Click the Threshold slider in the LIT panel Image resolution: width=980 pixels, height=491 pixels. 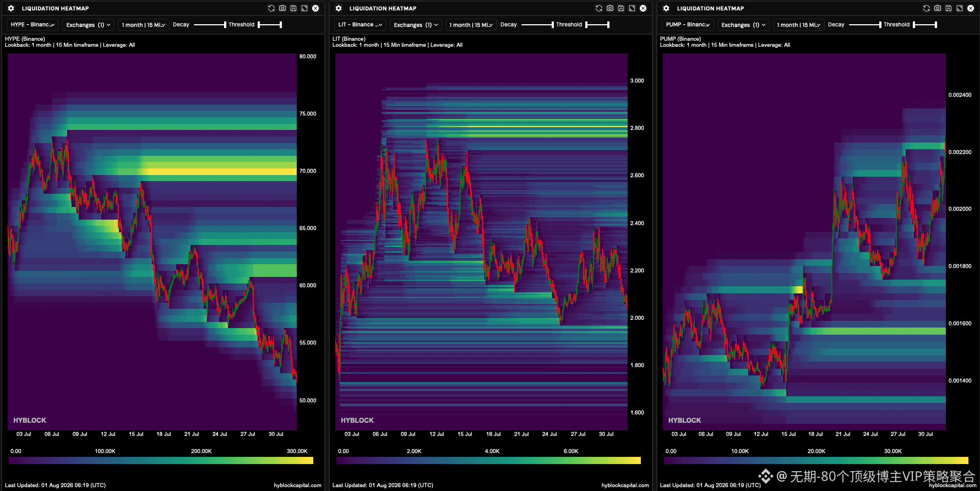pos(597,25)
